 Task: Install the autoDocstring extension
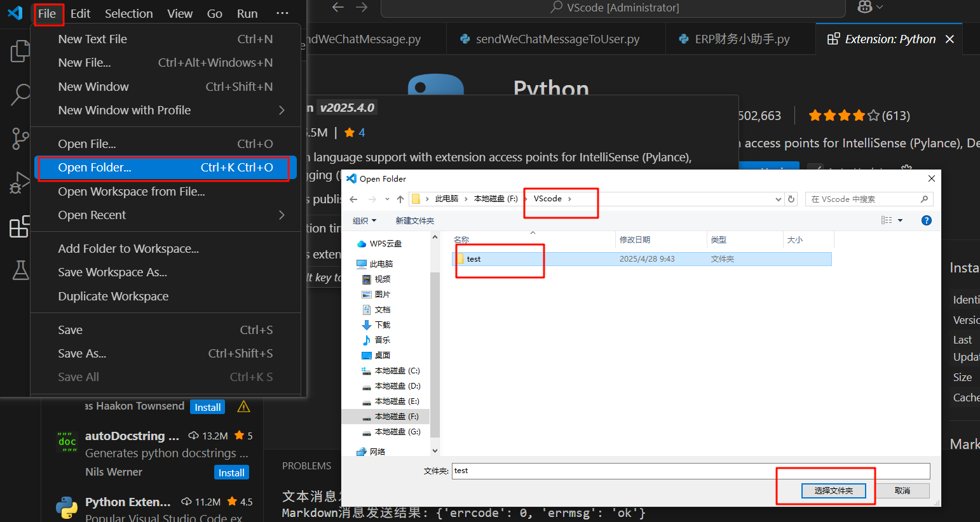click(x=231, y=473)
